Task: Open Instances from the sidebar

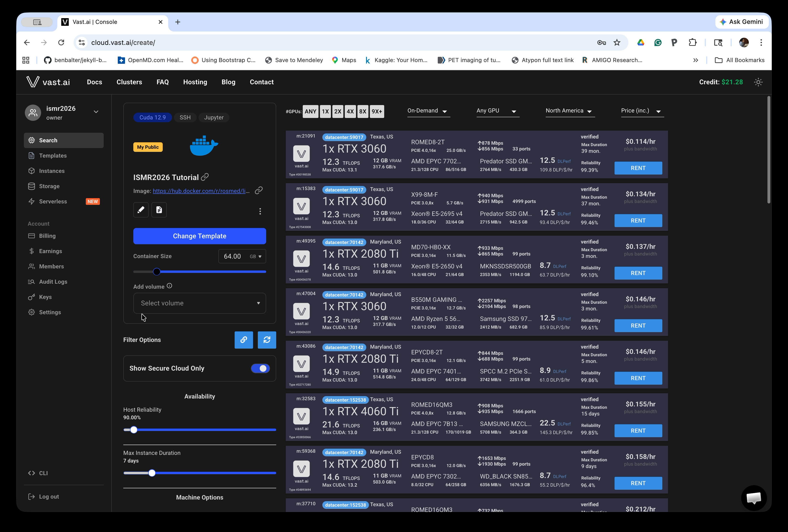Action: [52, 171]
